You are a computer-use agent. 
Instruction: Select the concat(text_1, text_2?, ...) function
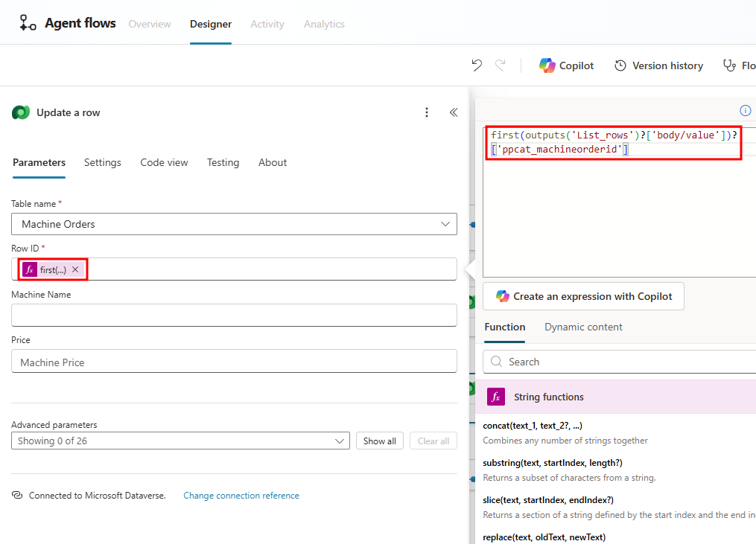point(533,426)
